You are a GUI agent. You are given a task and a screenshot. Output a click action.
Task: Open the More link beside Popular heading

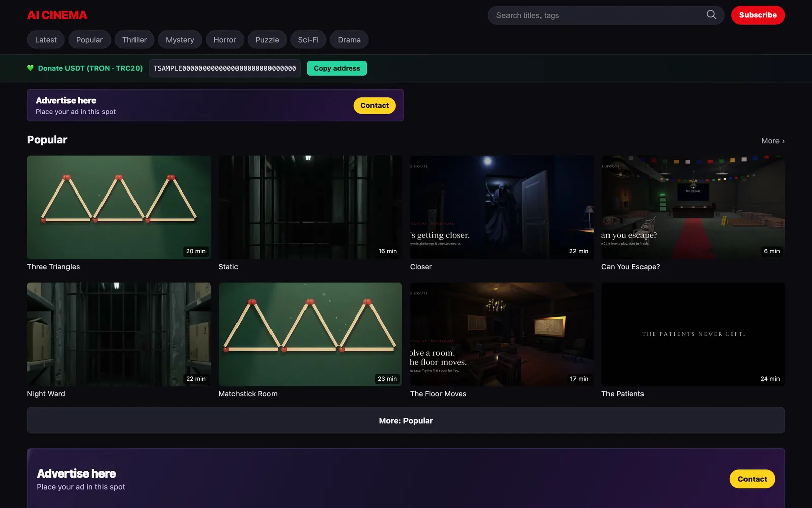tap(773, 141)
